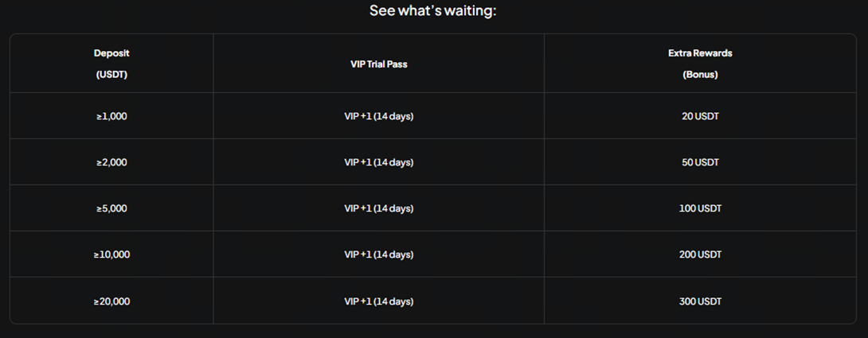The height and width of the screenshot is (338, 868).
Task: Click VIP +1 pass in ≥2,000 row
Action: pyautogui.click(x=378, y=162)
